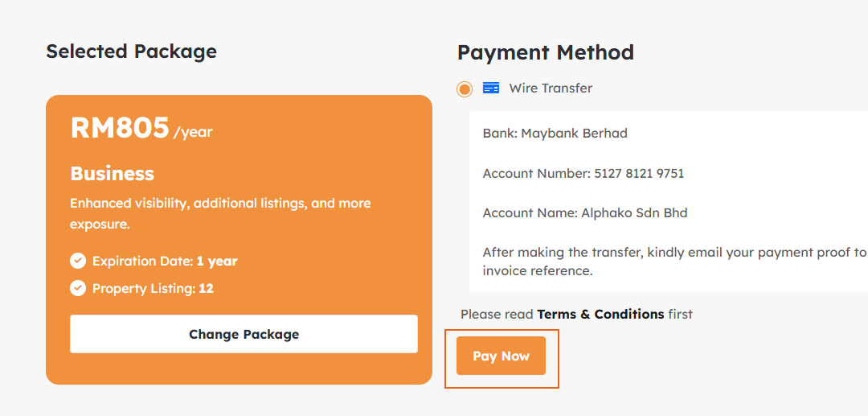
Task: Click the Selected Package heading
Action: click(131, 51)
